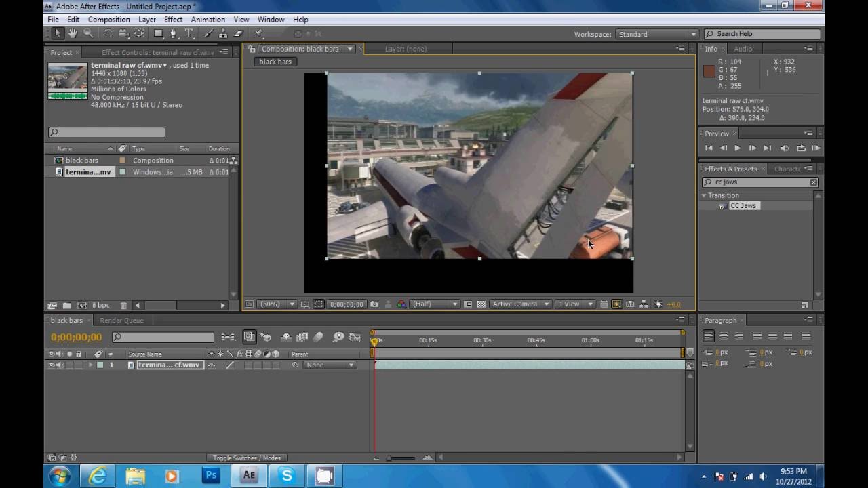Viewport: 868px width, 488px height.
Task: Toggle Fast Previews in viewer
Action: point(616,304)
